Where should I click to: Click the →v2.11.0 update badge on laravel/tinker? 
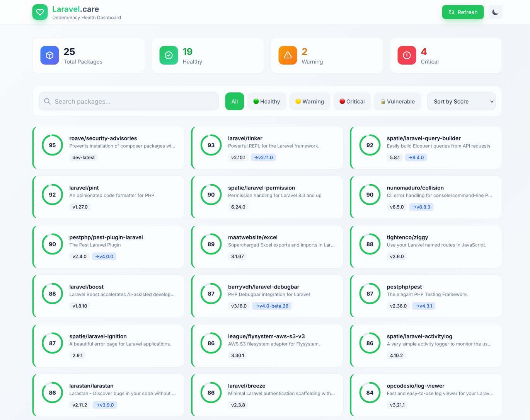263,157
